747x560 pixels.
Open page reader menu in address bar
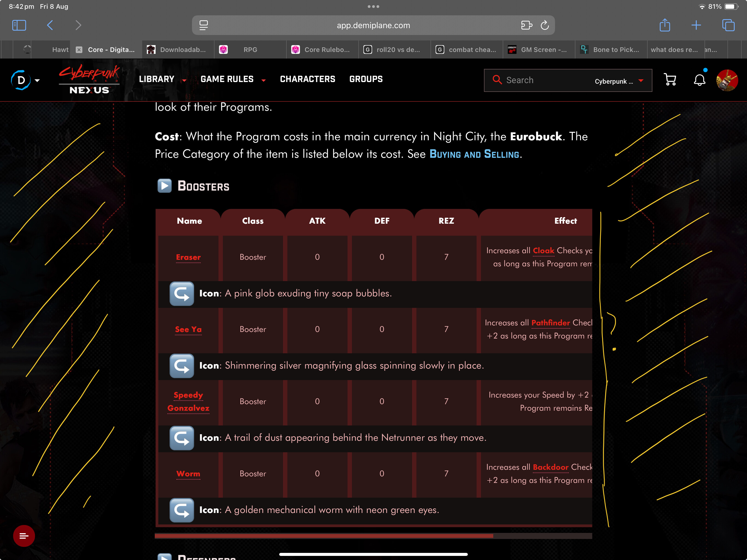coord(204,25)
